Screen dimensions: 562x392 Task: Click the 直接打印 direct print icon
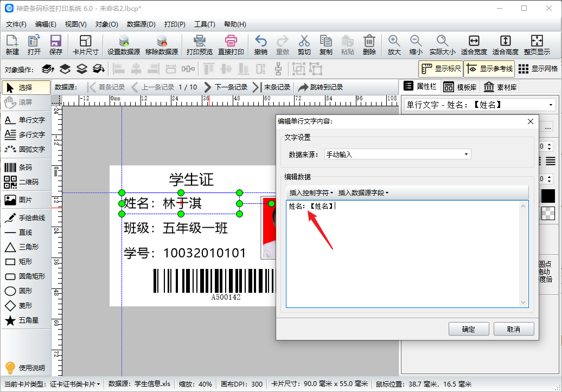coord(231,45)
